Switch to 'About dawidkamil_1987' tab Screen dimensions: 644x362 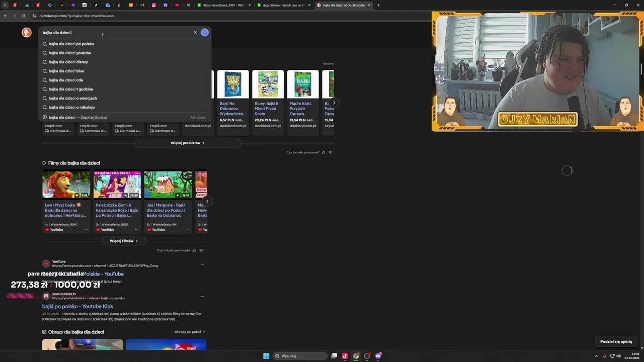point(223,5)
